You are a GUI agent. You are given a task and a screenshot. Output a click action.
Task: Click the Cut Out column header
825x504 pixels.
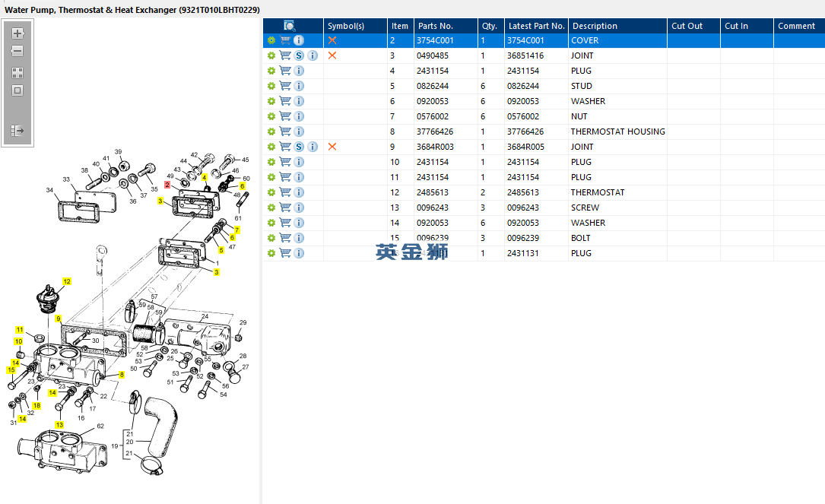click(693, 26)
